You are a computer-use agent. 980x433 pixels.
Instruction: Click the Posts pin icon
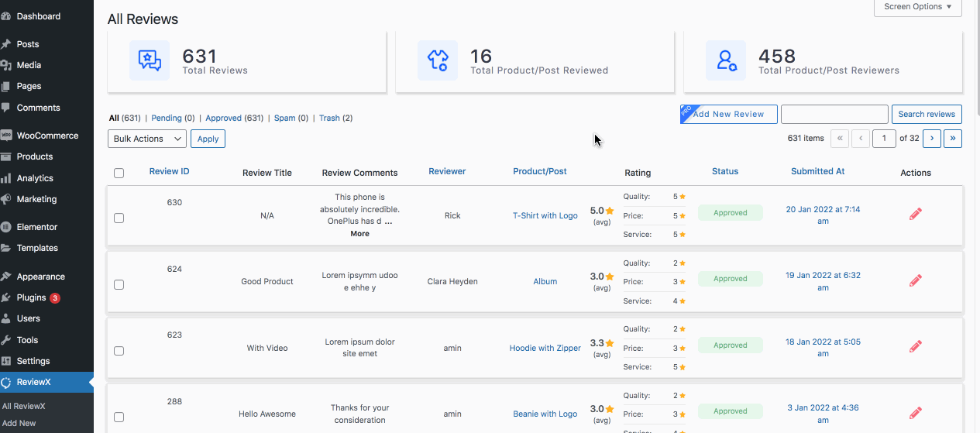5,44
